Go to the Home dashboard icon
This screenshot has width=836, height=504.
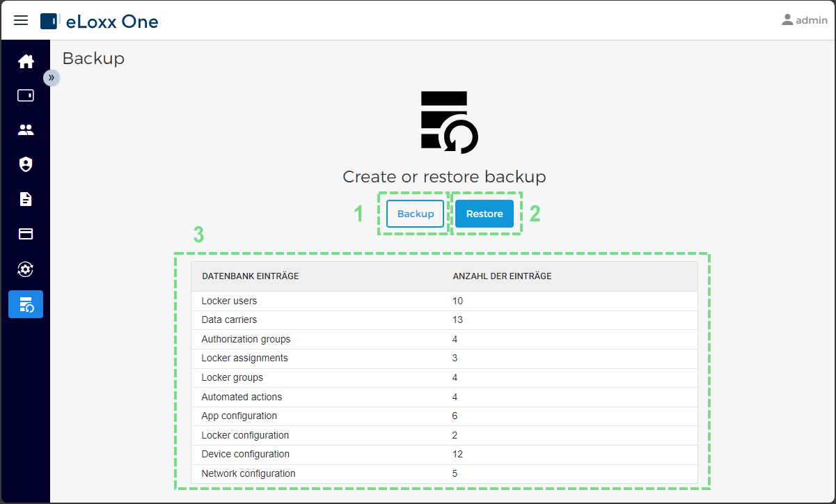coord(26,61)
